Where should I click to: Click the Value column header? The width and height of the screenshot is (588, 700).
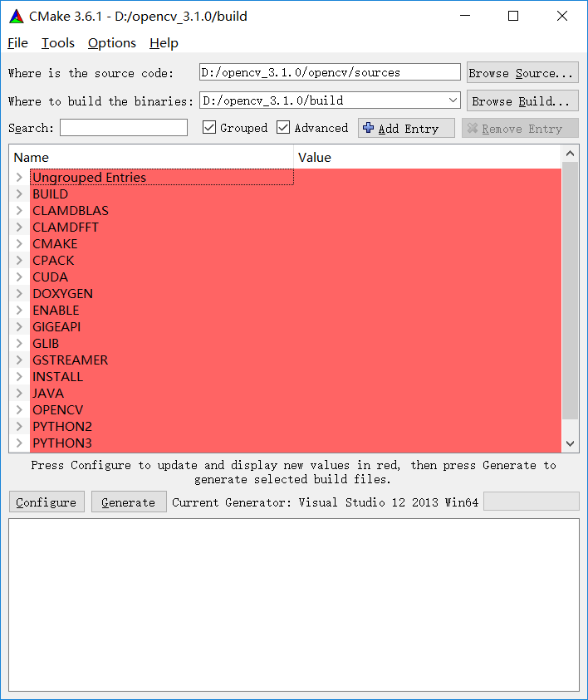point(427,157)
